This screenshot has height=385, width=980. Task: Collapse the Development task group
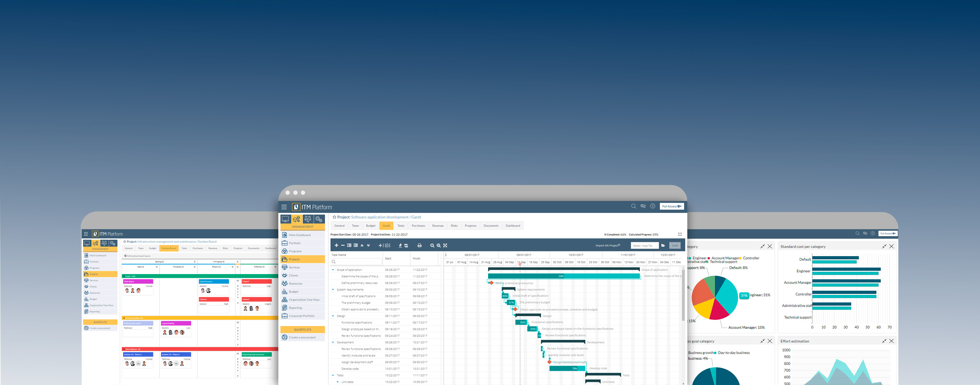[x=333, y=343]
